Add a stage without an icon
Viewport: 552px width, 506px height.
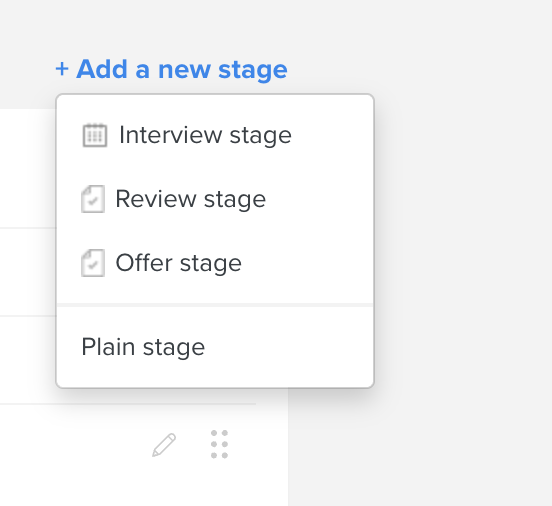click(215, 347)
